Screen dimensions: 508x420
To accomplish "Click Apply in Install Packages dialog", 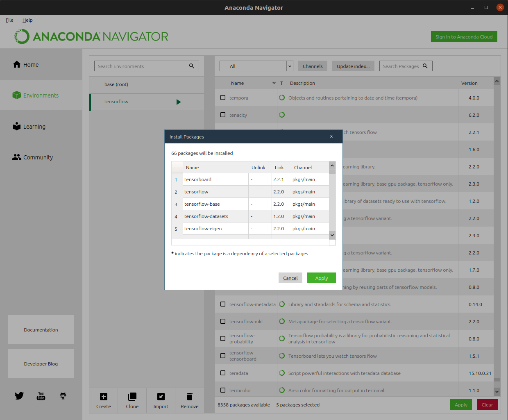I will coord(322,278).
